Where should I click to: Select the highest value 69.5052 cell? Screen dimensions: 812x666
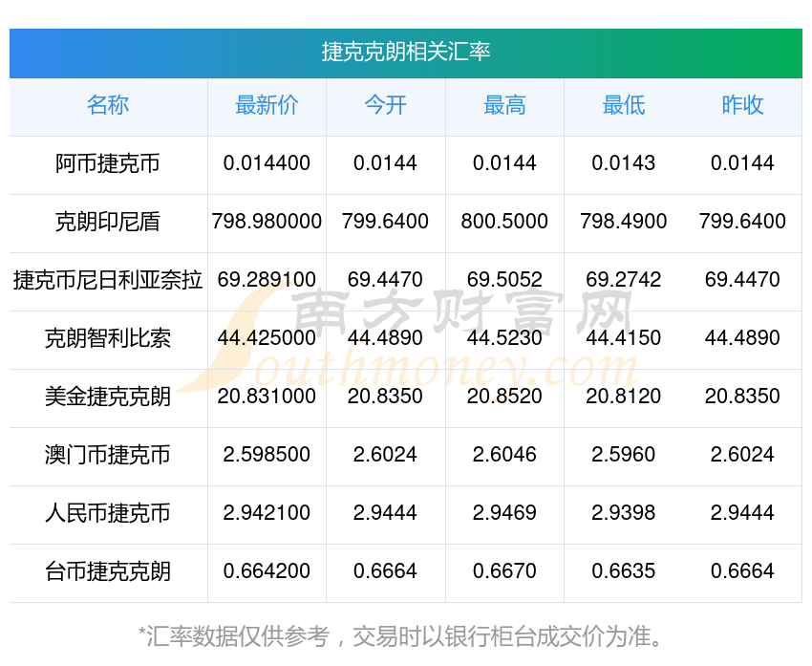504,280
